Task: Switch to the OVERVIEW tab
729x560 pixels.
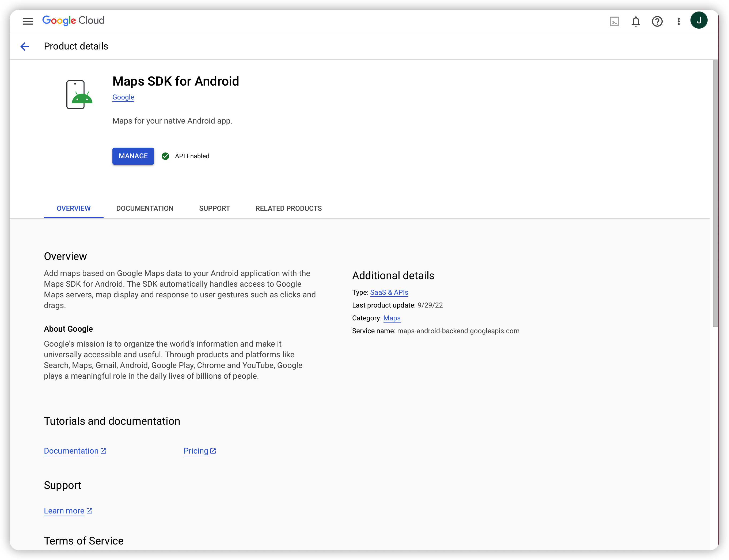Action: point(74,208)
